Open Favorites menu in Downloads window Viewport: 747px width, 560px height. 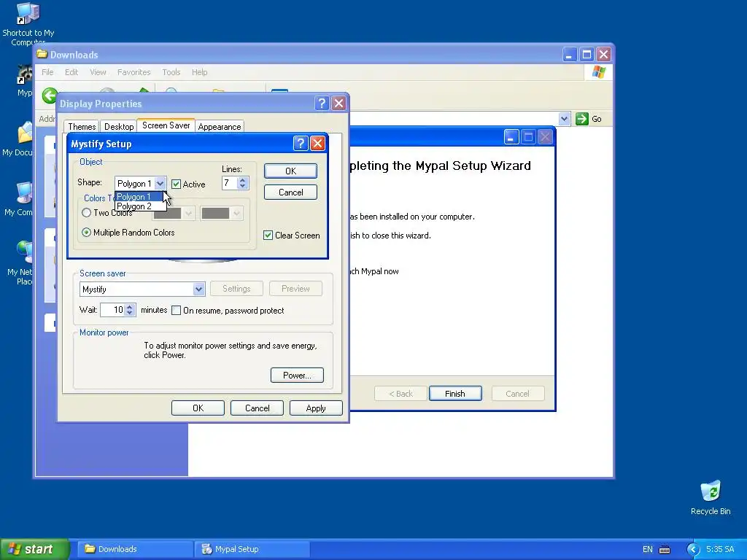coord(134,72)
